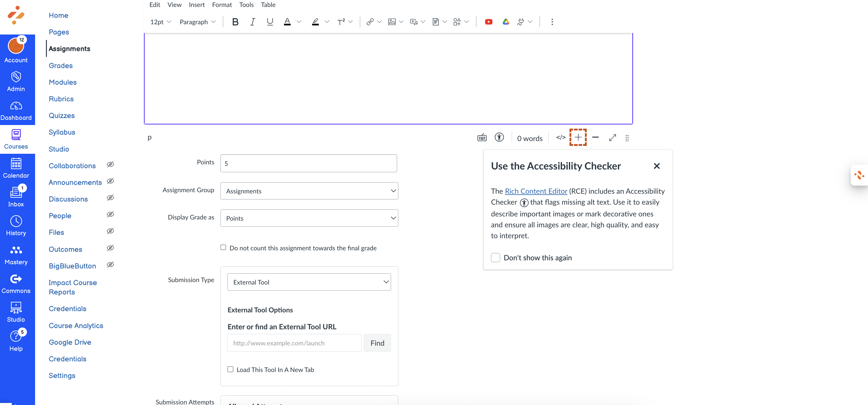This screenshot has height=405, width=868.
Task: Switch to the HTML code editor view
Action: [560, 138]
